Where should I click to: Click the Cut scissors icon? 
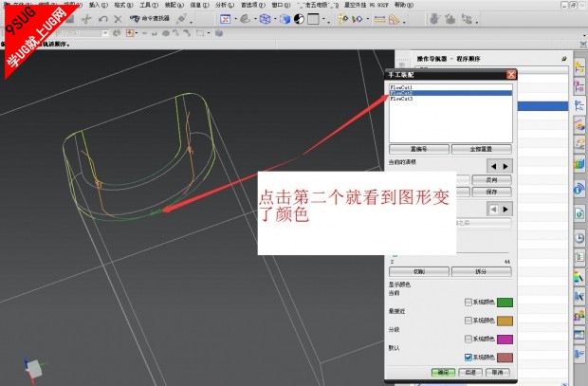(x=86, y=19)
